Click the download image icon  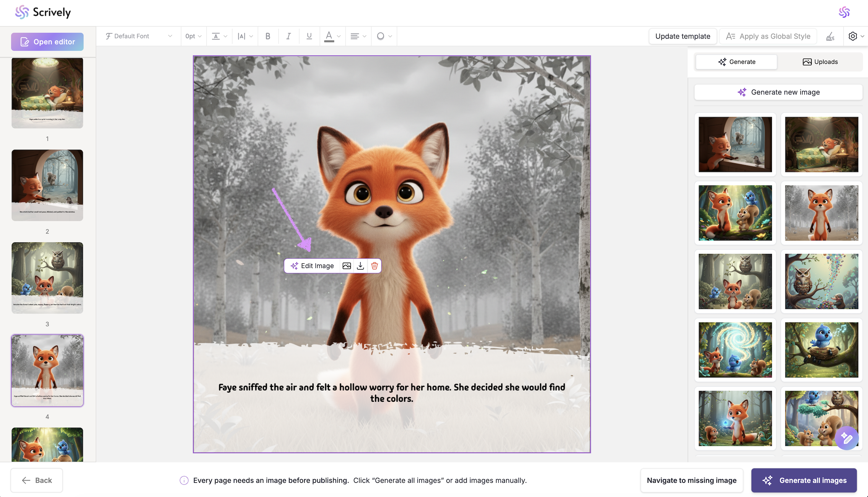coord(360,266)
